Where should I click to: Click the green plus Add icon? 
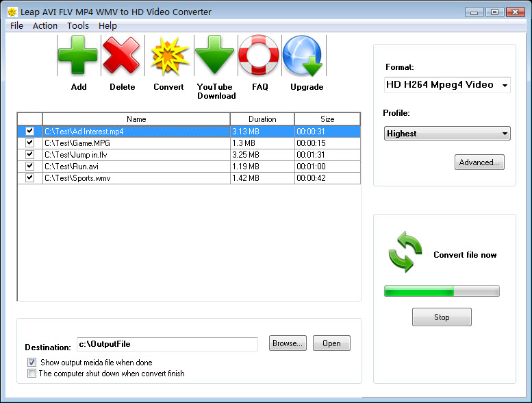77,55
